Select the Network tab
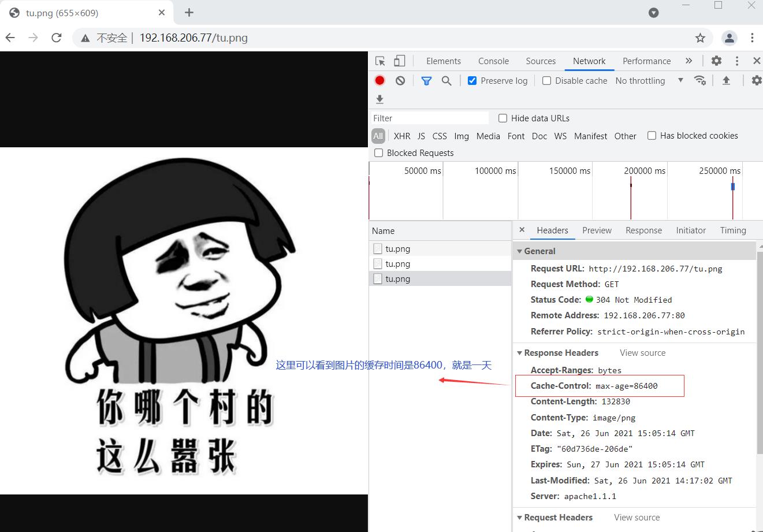The width and height of the screenshot is (763, 532). [x=589, y=61]
